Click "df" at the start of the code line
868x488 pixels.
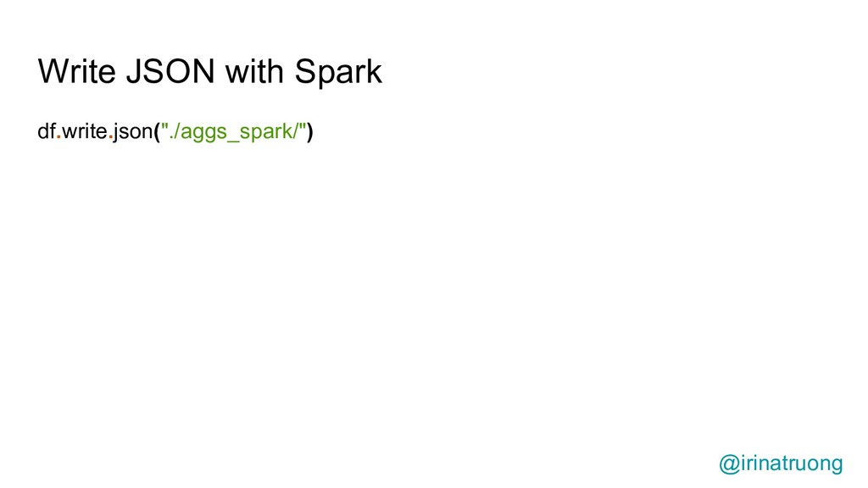[47, 131]
